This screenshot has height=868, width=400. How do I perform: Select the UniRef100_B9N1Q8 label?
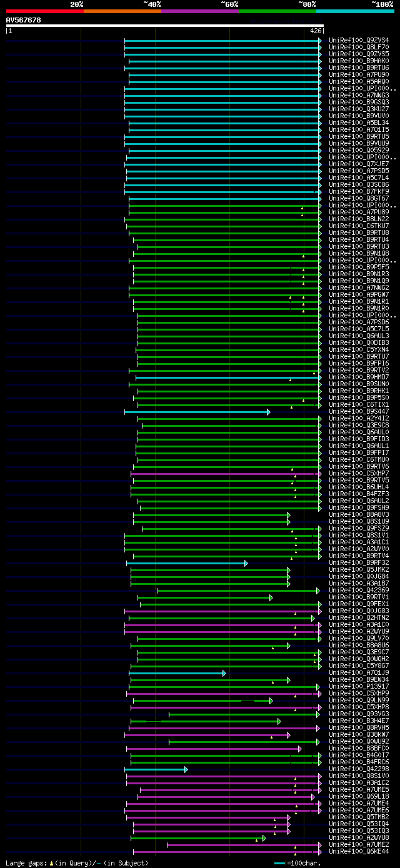coord(359,253)
